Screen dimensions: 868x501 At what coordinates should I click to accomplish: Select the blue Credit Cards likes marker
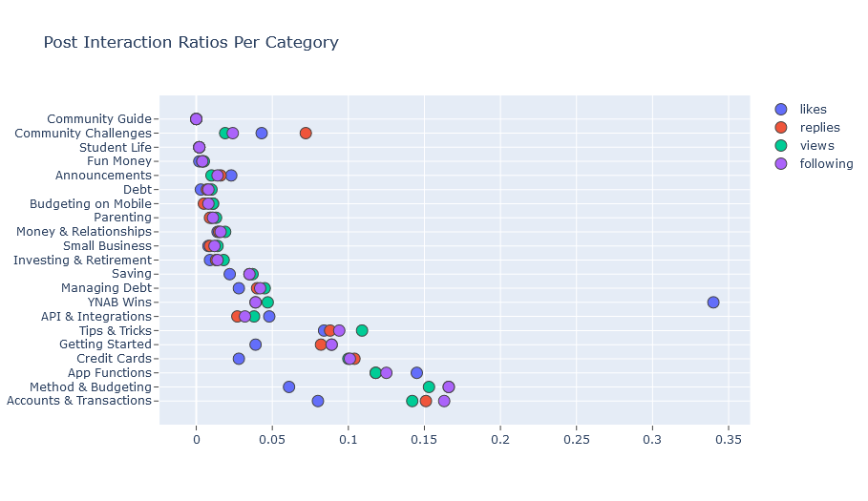(239, 359)
